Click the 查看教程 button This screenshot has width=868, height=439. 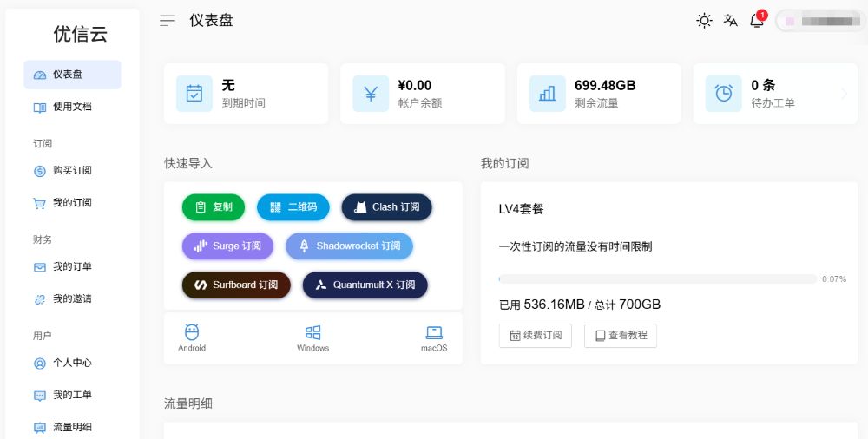(621, 336)
